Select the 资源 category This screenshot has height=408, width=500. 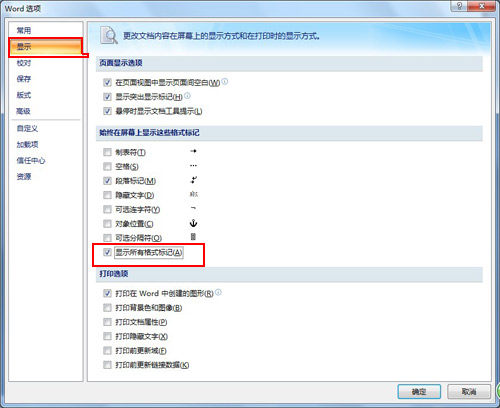(24, 176)
